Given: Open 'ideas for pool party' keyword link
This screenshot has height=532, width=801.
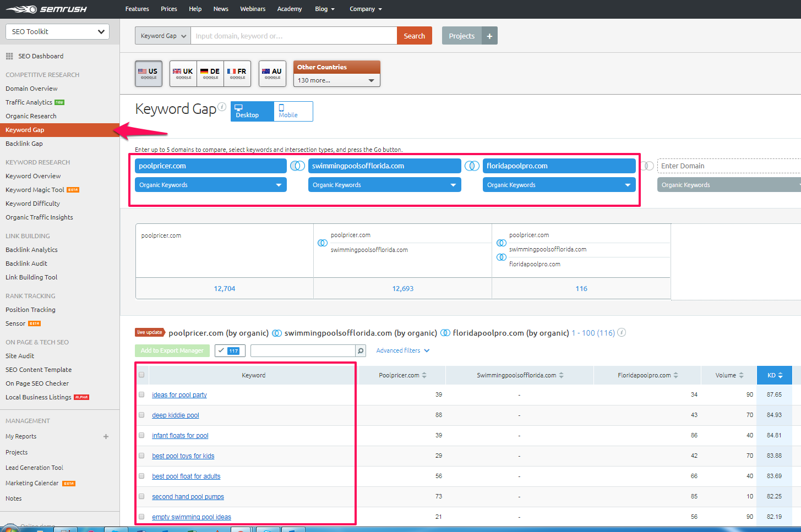Looking at the screenshot, I should [179, 395].
